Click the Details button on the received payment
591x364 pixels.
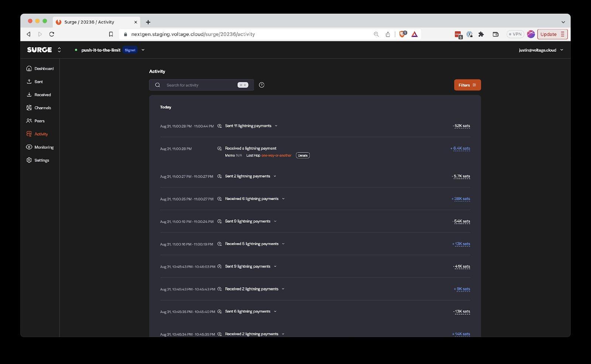click(303, 155)
